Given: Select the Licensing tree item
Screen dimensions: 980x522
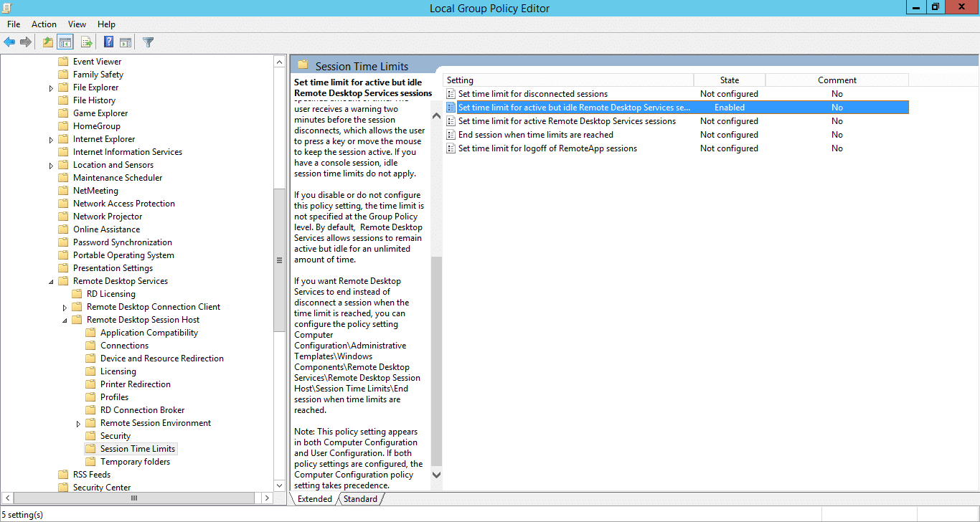Looking at the screenshot, I should click(x=118, y=371).
